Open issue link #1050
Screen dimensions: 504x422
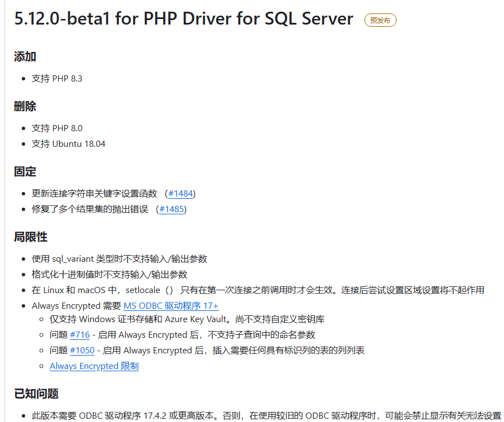pos(82,351)
